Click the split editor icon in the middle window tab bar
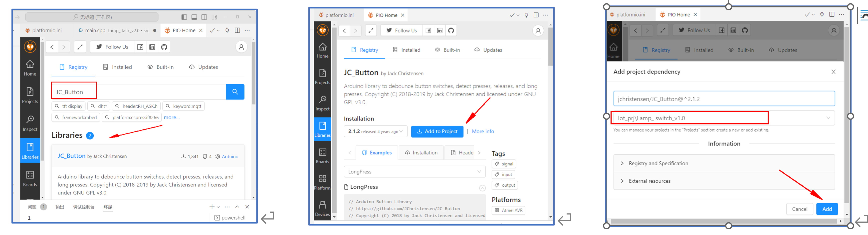 tap(536, 15)
